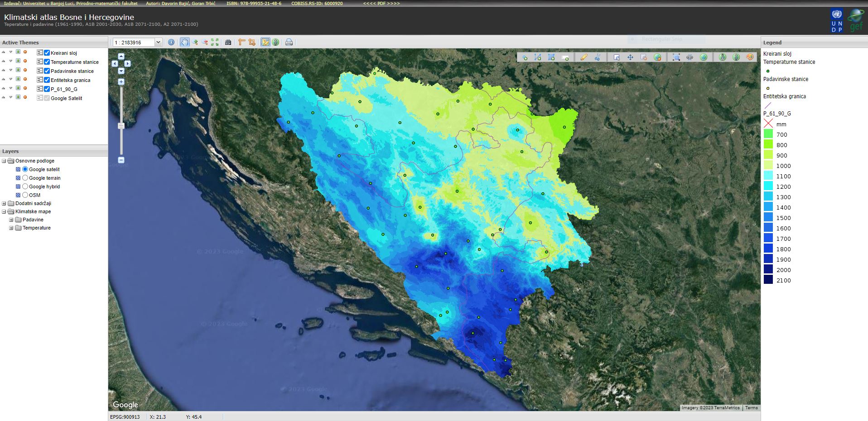The image size is (868, 421).
Task: Select the measure distance ruler tool
Action: [241, 42]
